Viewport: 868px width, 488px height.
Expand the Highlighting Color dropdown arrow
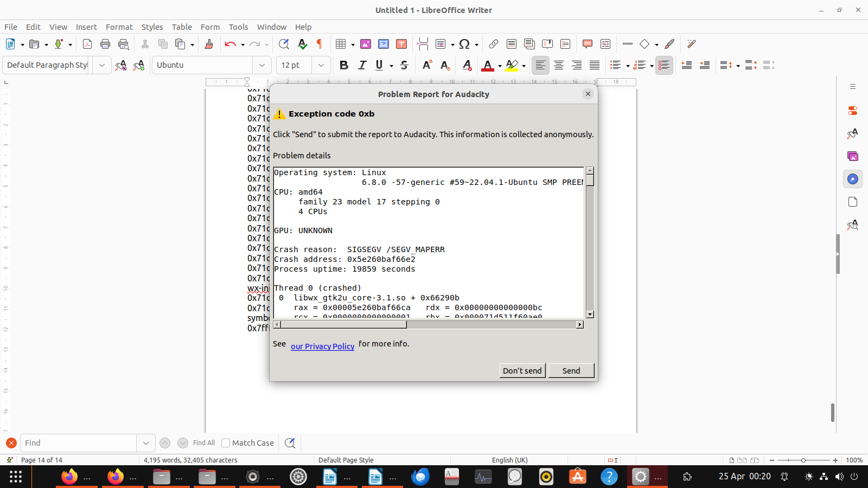click(524, 66)
